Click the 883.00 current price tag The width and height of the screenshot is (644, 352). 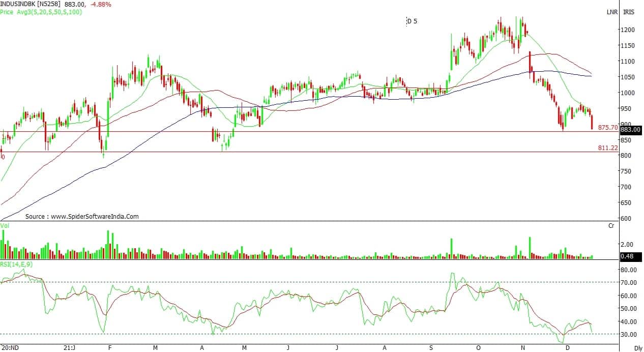pos(631,130)
